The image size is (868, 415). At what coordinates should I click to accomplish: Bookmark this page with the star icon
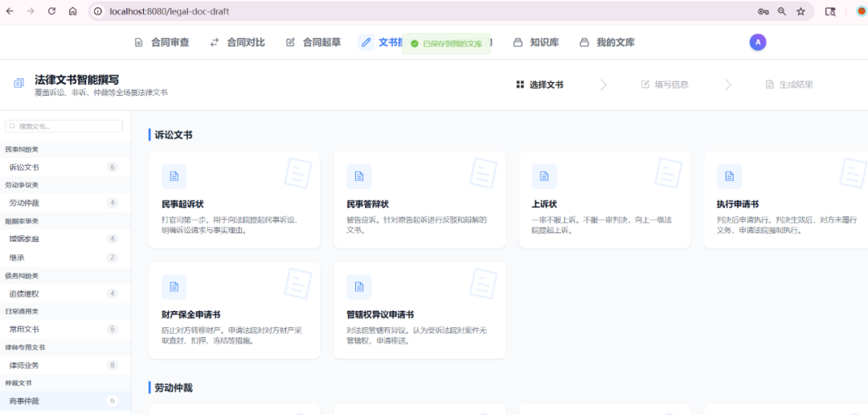pos(800,11)
